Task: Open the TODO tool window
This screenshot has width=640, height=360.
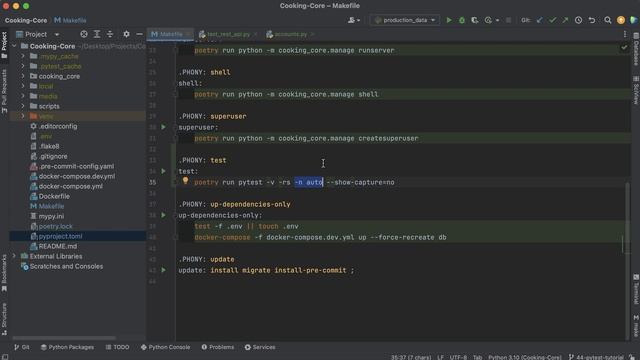Action: click(118, 347)
